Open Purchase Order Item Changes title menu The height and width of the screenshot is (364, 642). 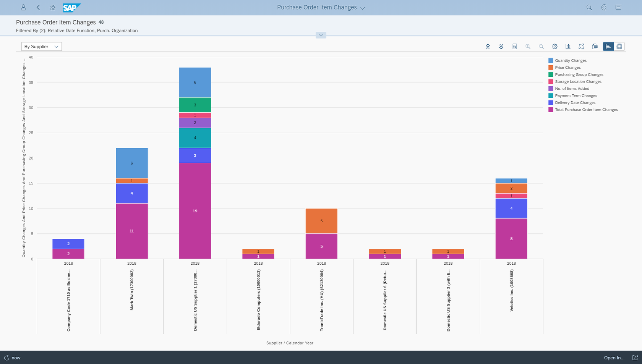[321, 8]
